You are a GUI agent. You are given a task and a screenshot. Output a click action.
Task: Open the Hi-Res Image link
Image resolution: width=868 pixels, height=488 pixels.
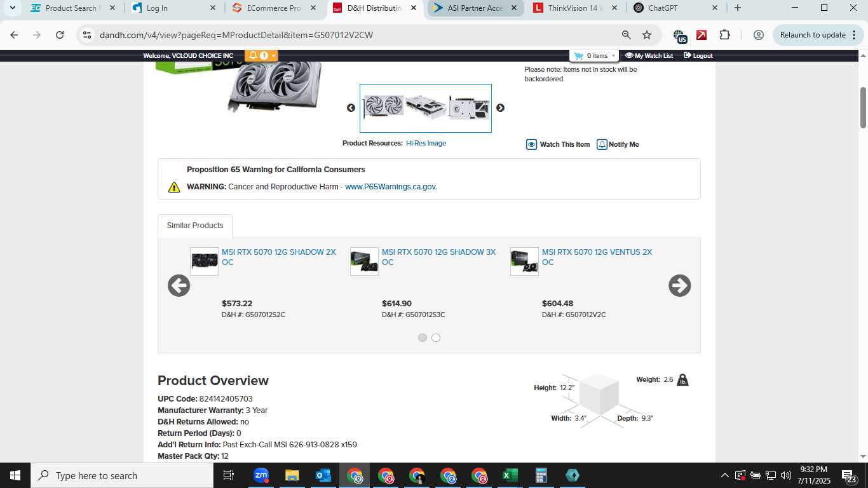[426, 144]
